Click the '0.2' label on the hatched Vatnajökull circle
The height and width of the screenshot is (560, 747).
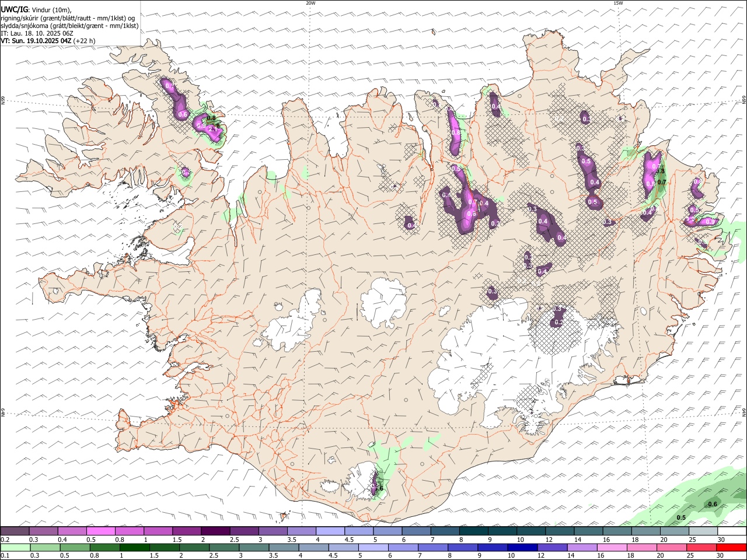point(558,322)
